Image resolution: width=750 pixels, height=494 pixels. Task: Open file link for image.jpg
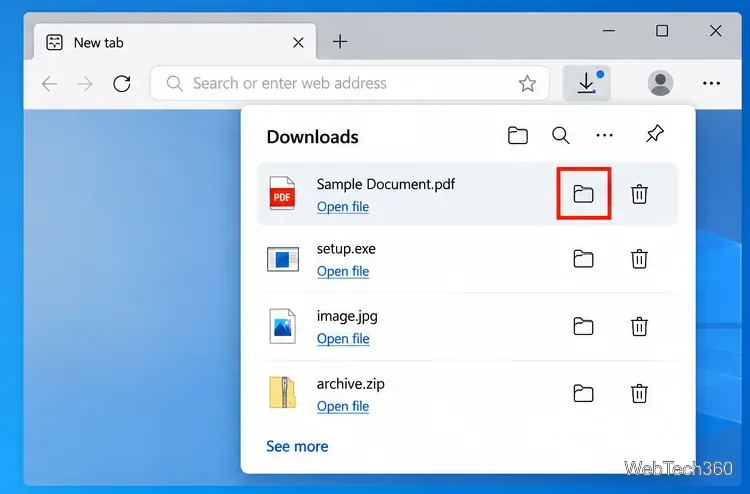point(343,339)
